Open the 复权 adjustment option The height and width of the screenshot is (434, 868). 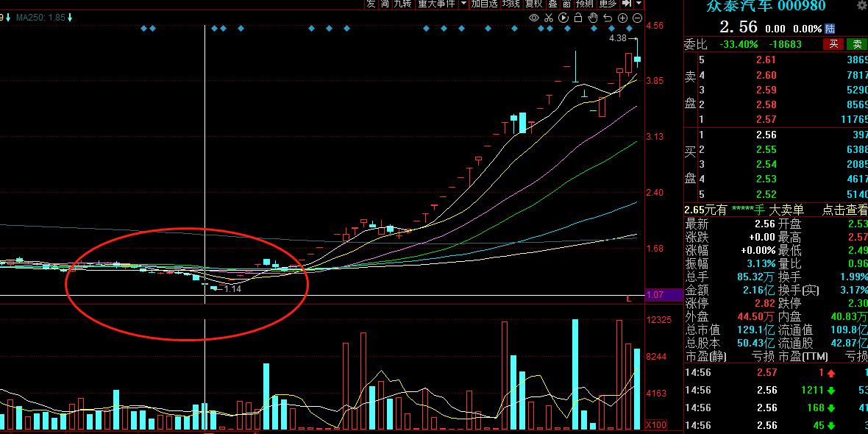coord(533,4)
